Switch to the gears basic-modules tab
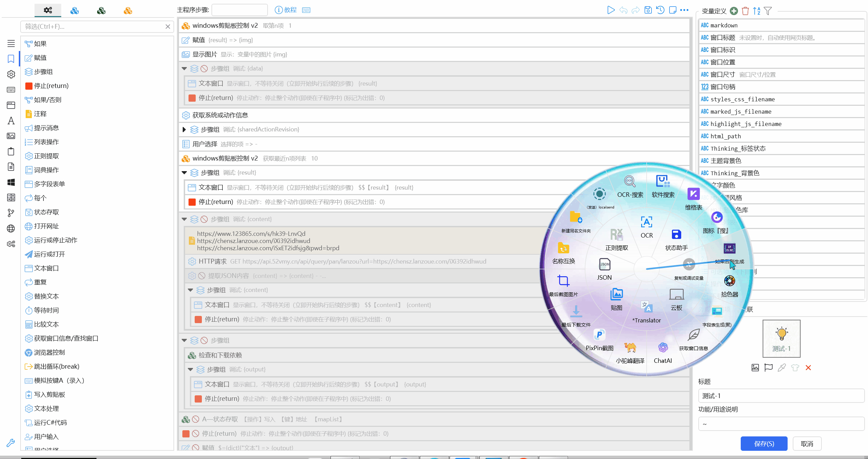868x459 pixels. [x=48, y=10]
